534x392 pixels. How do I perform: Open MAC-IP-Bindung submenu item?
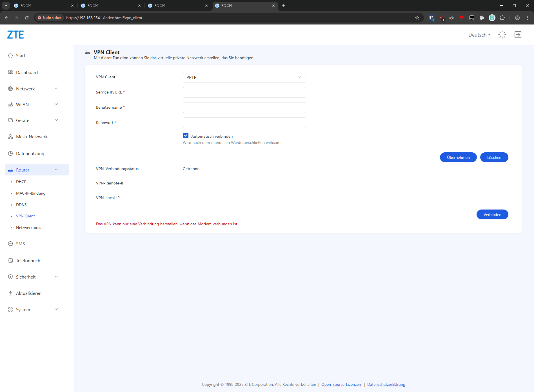tap(31, 193)
